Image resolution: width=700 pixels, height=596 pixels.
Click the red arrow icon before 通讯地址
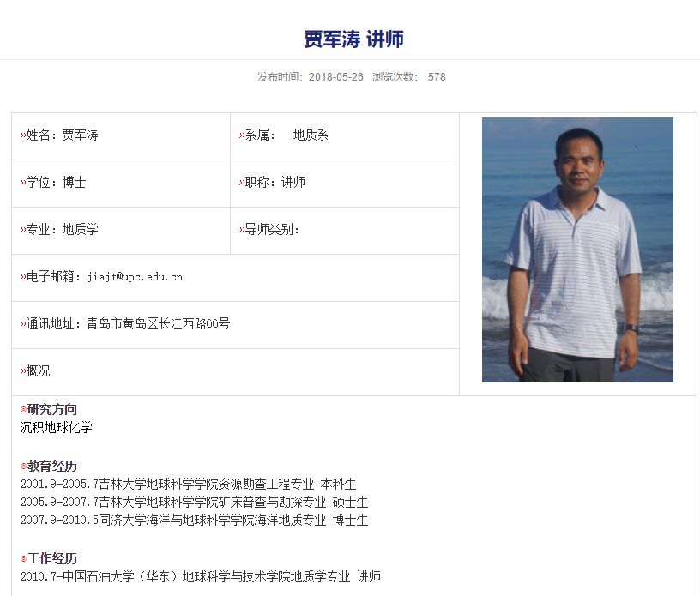23,324
